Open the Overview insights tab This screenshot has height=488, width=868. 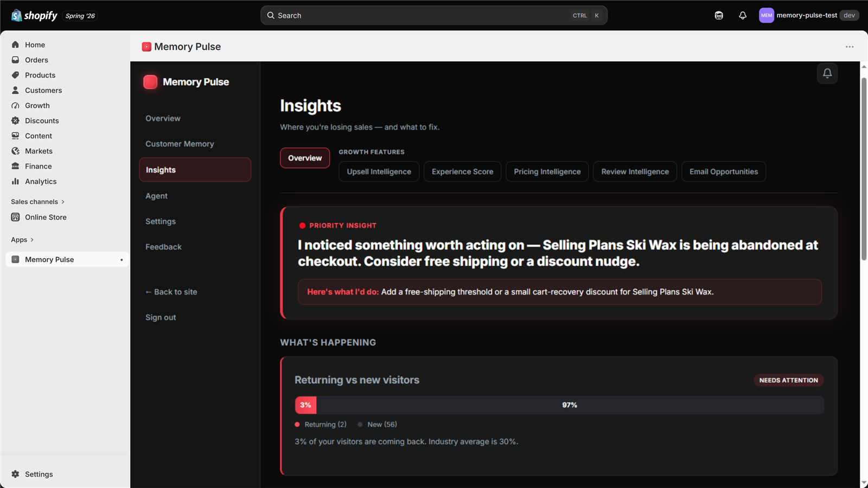pyautogui.click(x=305, y=158)
